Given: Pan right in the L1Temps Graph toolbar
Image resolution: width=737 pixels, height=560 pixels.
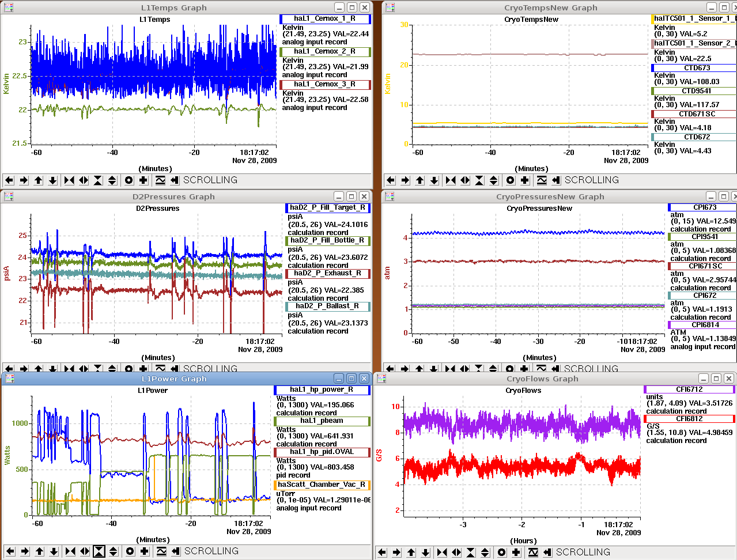Looking at the screenshot, I should point(24,180).
